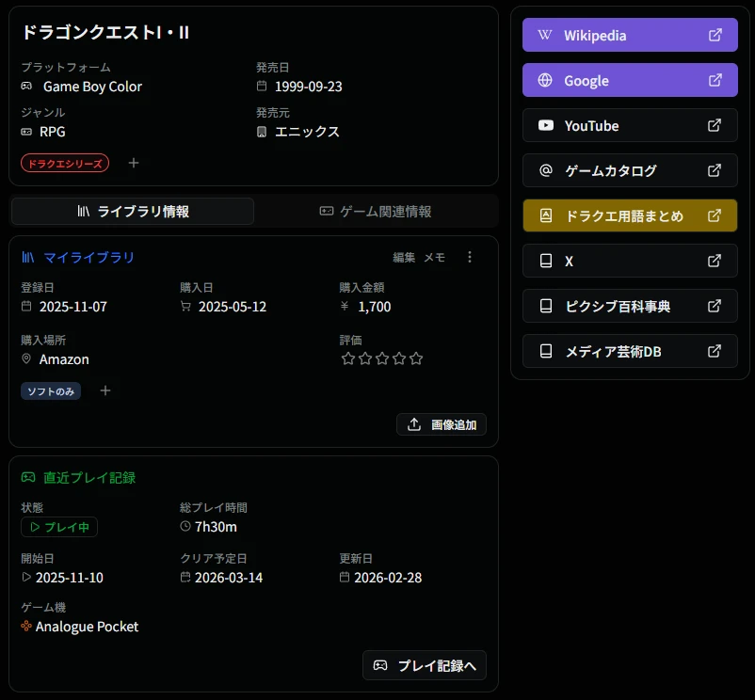The image size is (755, 700).
Task: Click the book icon beside publisher エニックス
Action: click(x=261, y=132)
